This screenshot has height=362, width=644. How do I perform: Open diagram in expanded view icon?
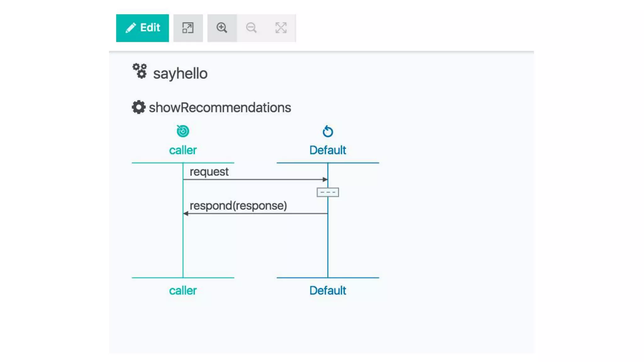tap(188, 28)
